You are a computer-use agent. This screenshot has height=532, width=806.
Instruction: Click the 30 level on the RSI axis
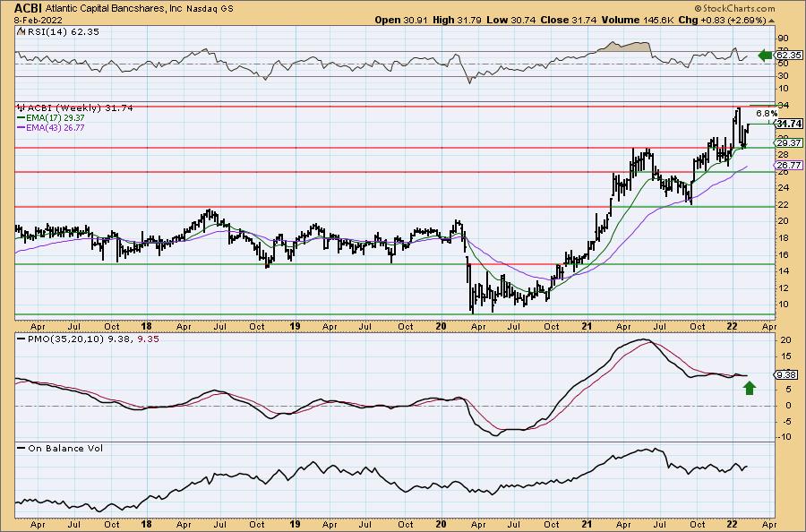pos(783,76)
